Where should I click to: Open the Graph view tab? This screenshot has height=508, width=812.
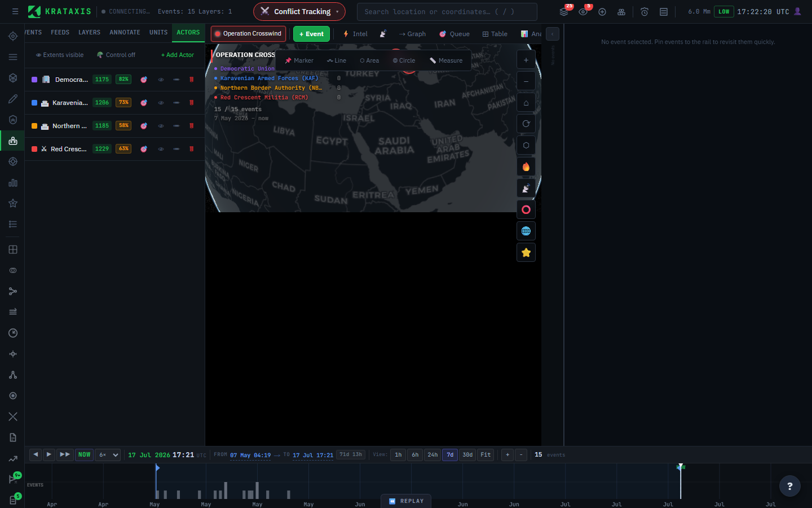(x=412, y=34)
